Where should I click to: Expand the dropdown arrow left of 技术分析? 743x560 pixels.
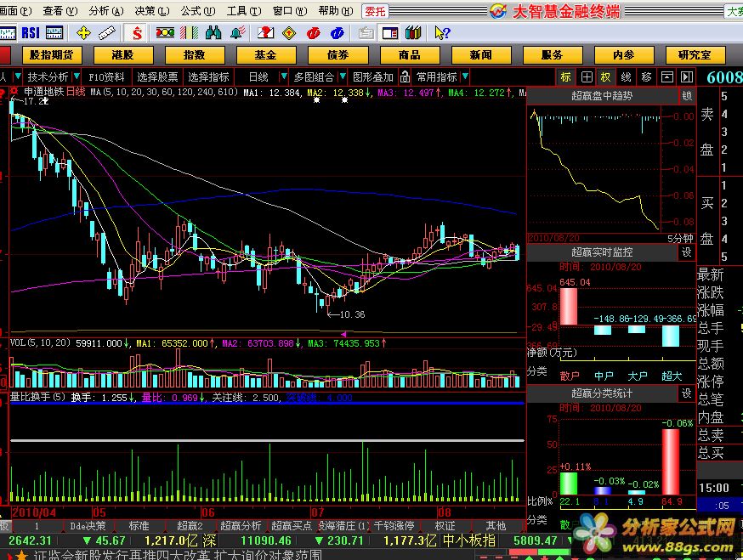tap(18, 76)
